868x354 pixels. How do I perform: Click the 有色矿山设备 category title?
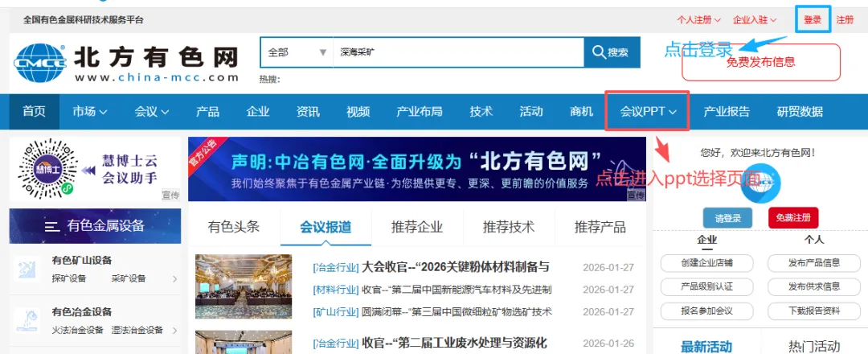(82, 261)
